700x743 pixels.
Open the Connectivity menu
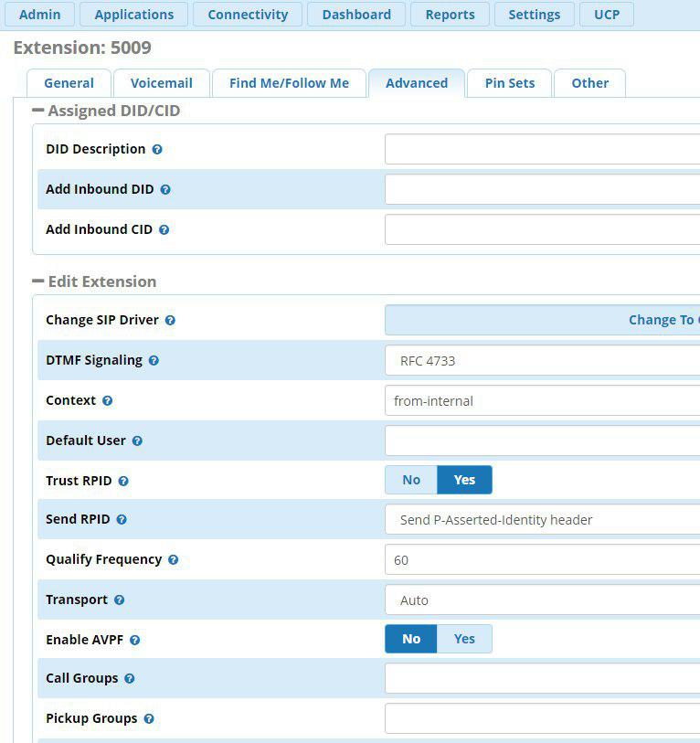(248, 15)
